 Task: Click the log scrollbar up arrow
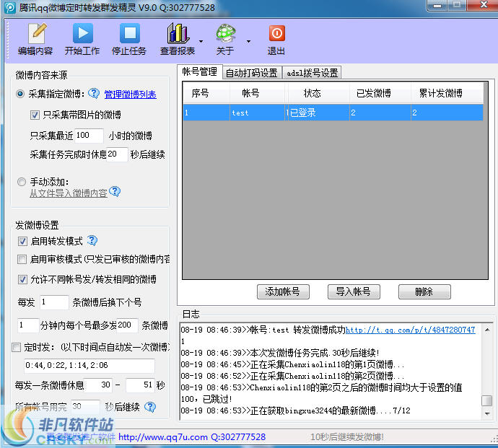tap(487, 330)
